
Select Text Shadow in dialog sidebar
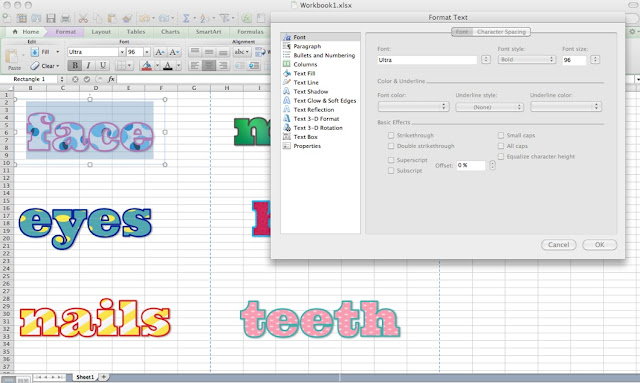[311, 91]
